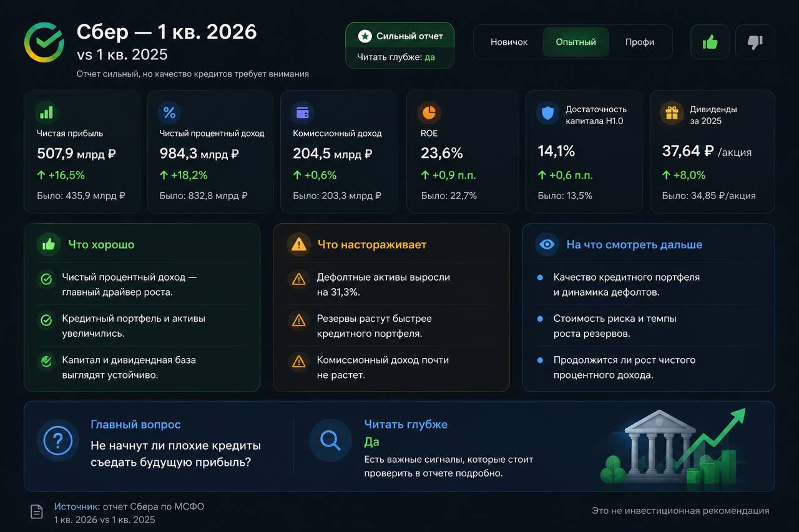Click the check icon by Капитал и дивидендная база
Screen dimensions: 799x532
(x=46, y=361)
